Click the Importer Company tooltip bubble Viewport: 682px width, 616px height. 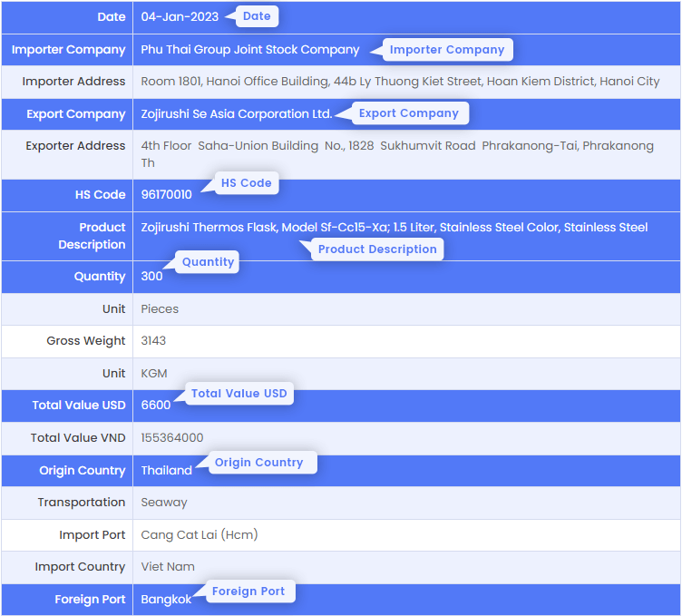447,50
